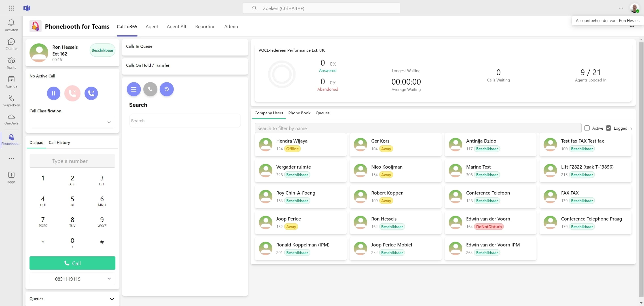Open Gesprekken in the sidebar

(x=11, y=101)
